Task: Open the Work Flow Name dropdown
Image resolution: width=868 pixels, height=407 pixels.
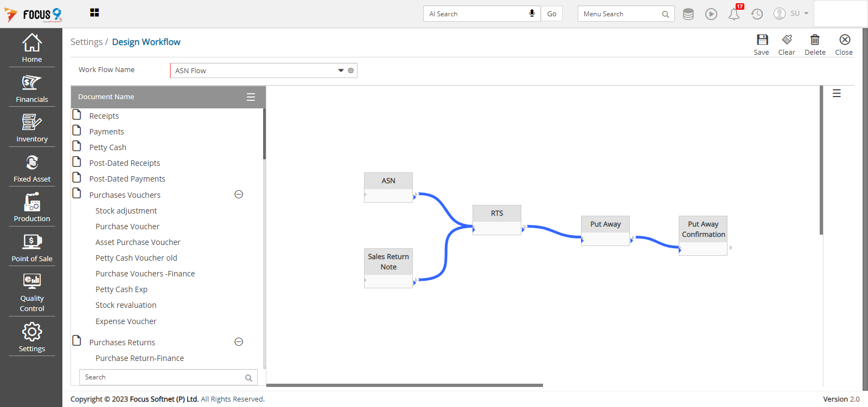Action: pos(341,70)
